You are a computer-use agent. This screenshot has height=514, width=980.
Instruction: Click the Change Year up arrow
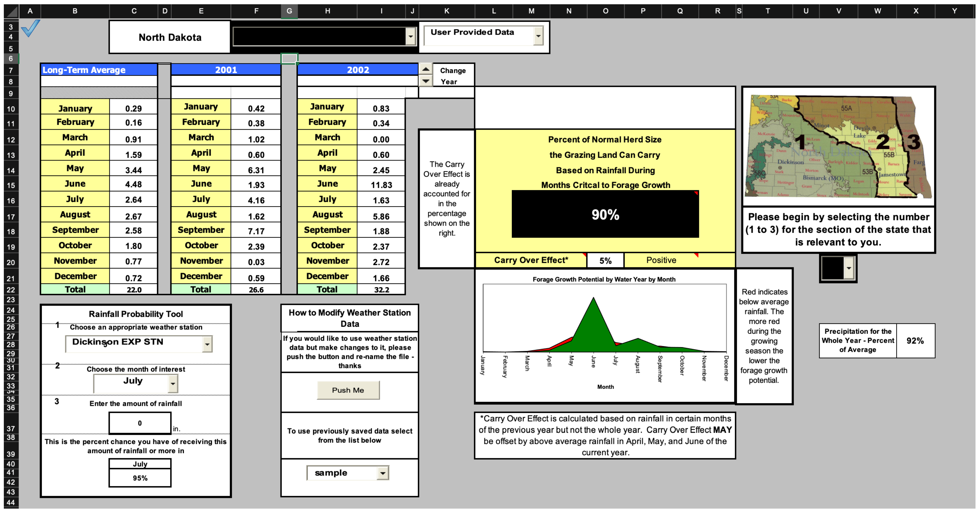pyautogui.click(x=426, y=69)
